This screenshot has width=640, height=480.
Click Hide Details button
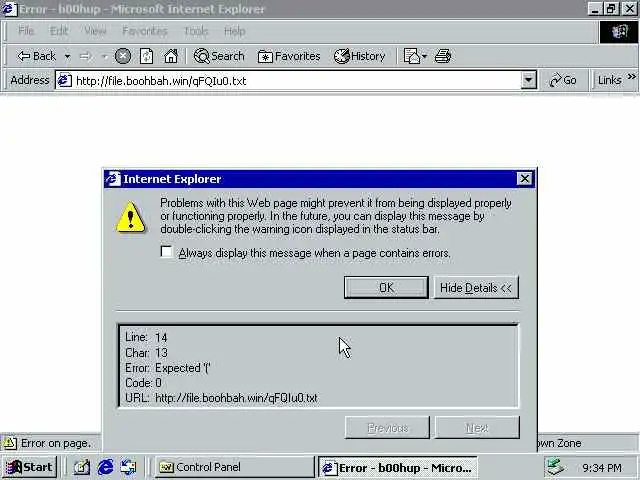tap(476, 287)
